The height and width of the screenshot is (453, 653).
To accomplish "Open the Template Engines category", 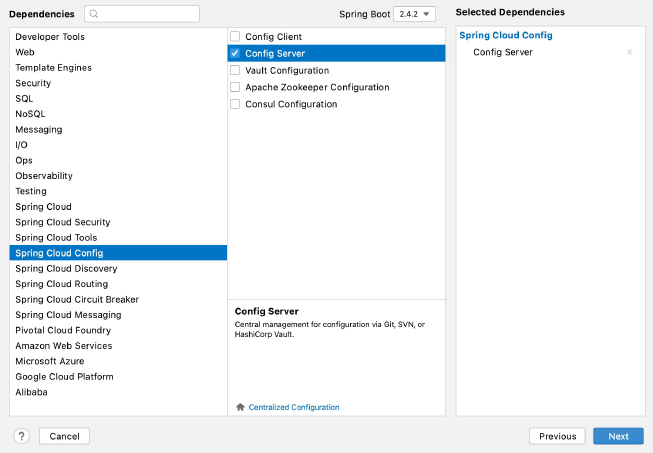I will 118,67.
